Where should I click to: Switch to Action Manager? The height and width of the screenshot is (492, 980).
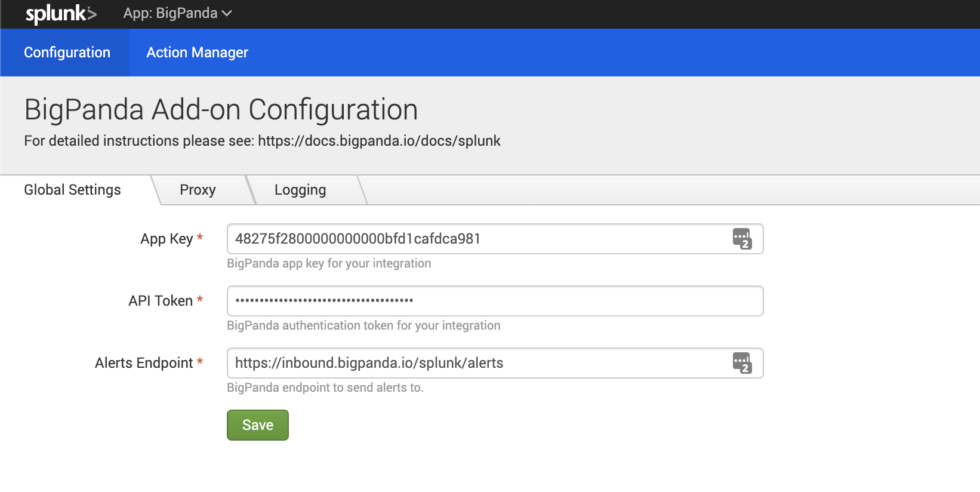[197, 53]
